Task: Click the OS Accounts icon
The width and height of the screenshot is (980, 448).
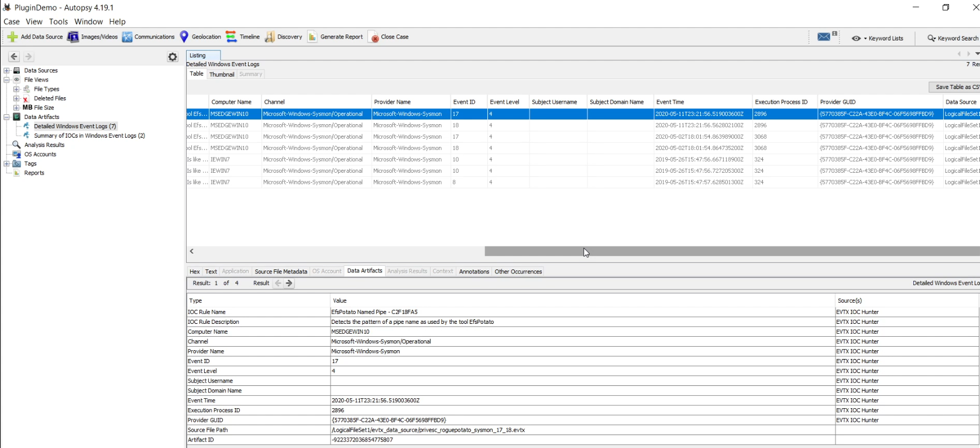Action: (x=16, y=155)
